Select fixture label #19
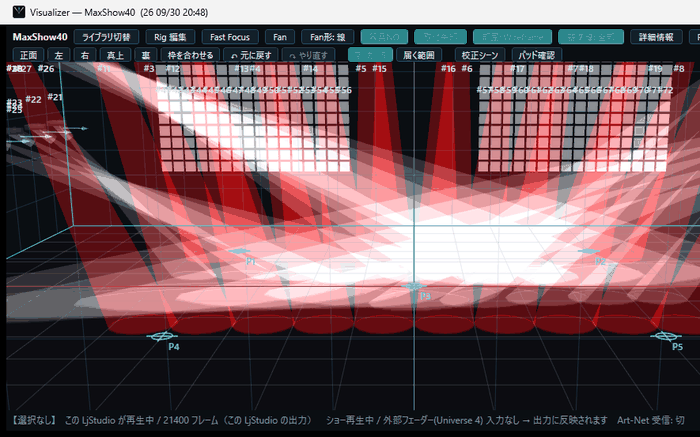The image size is (700, 437). 655,69
